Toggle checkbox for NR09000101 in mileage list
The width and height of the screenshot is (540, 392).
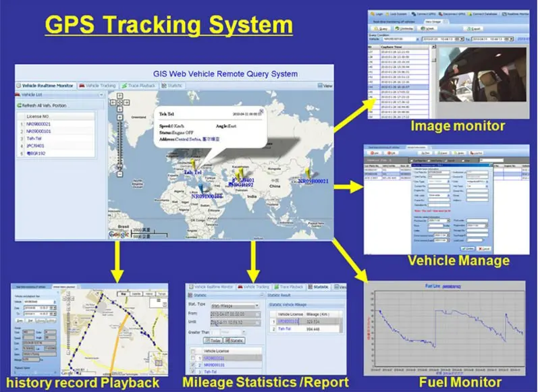click(194, 364)
